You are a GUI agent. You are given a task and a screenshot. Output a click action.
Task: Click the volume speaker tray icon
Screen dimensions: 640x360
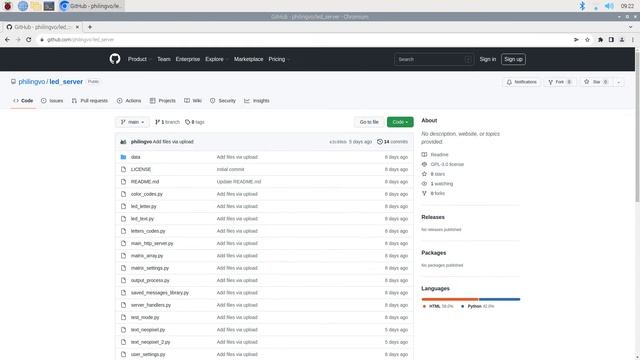(609, 6)
